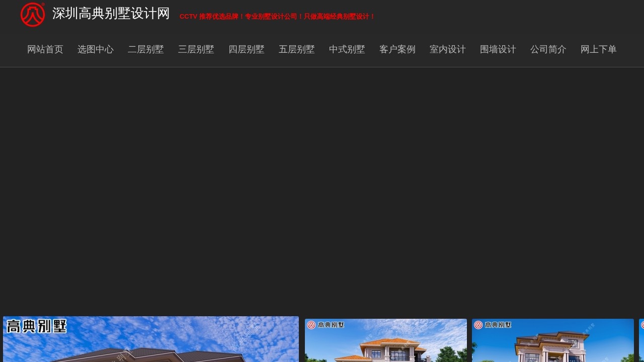Viewport: 644px width, 362px height.
Task: Open the 选图中心 menu item
Action: [96, 49]
